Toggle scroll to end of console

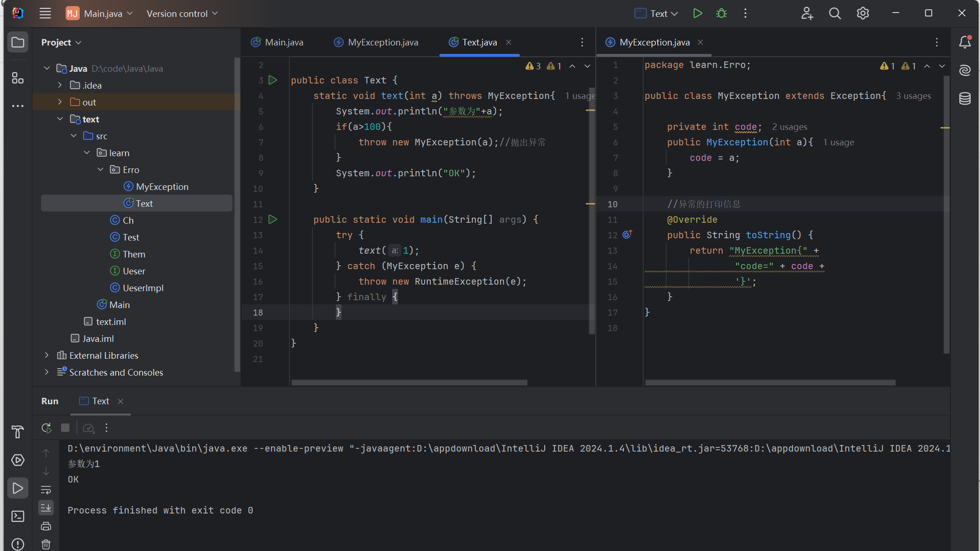click(x=46, y=507)
